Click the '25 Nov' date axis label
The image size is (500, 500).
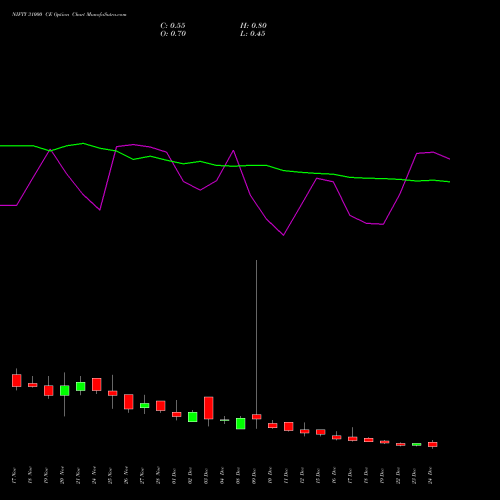coord(110,476)
